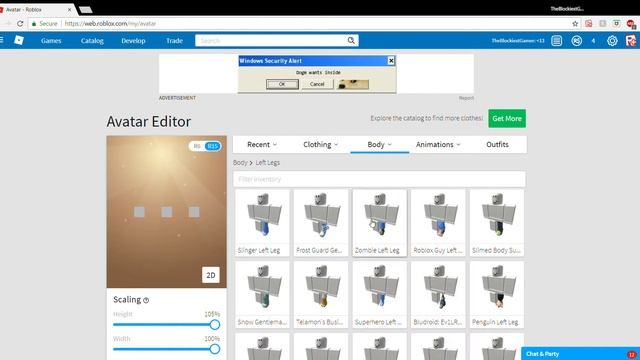The image size is (640, 360).
Task: Click the rightmost Chrome extension icon with badge
Action: pos(631,24)
